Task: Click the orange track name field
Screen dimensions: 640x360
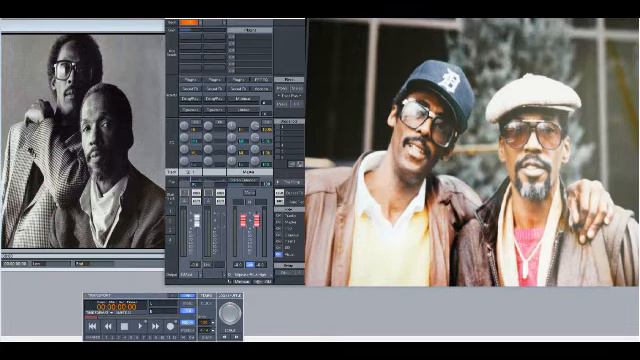Action: point(189,22)
